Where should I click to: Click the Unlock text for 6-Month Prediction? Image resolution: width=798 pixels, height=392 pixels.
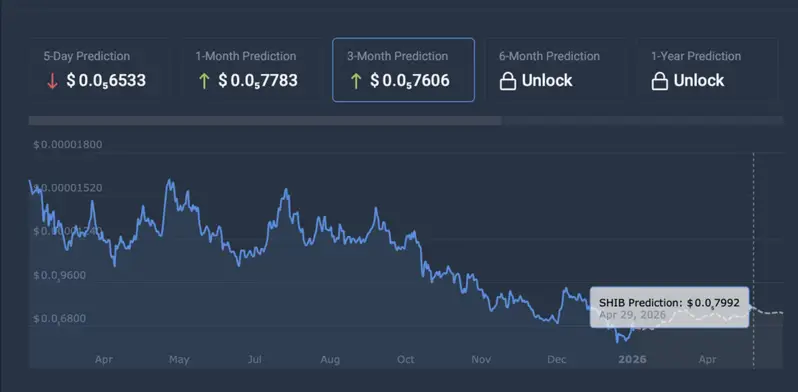tap(547, 80)
